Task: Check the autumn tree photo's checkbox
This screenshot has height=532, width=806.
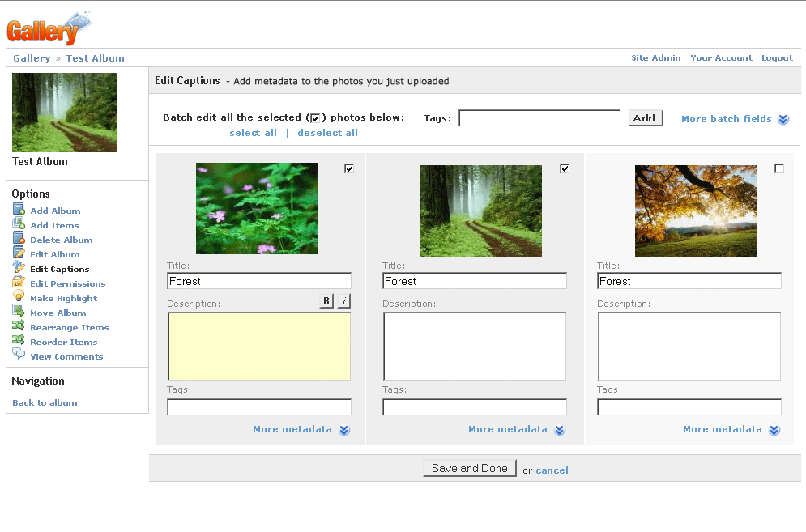Action: [x=779, y=168]
